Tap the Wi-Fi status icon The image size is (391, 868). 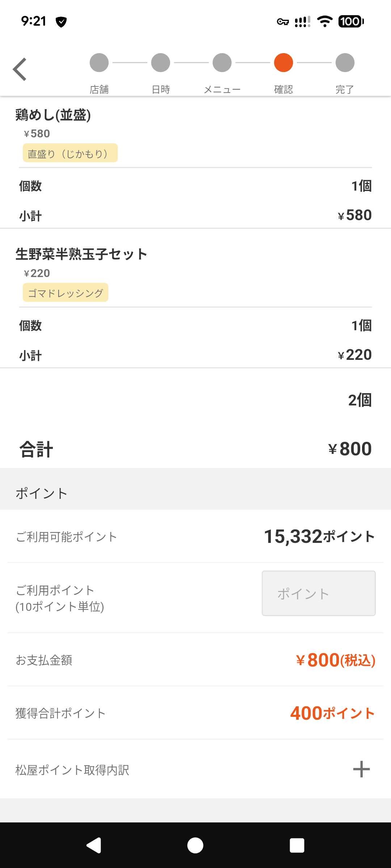coord(325,21)
